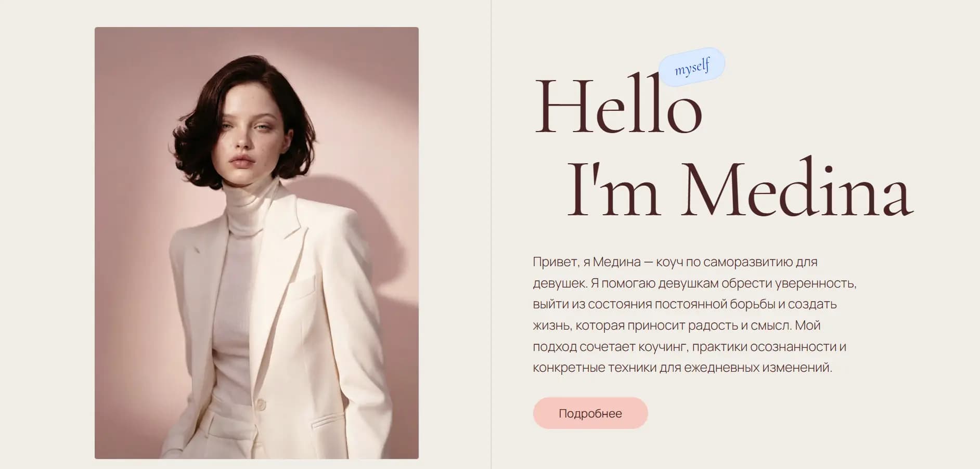Click the vertical divider line between sections

click(x=491, y=234)
